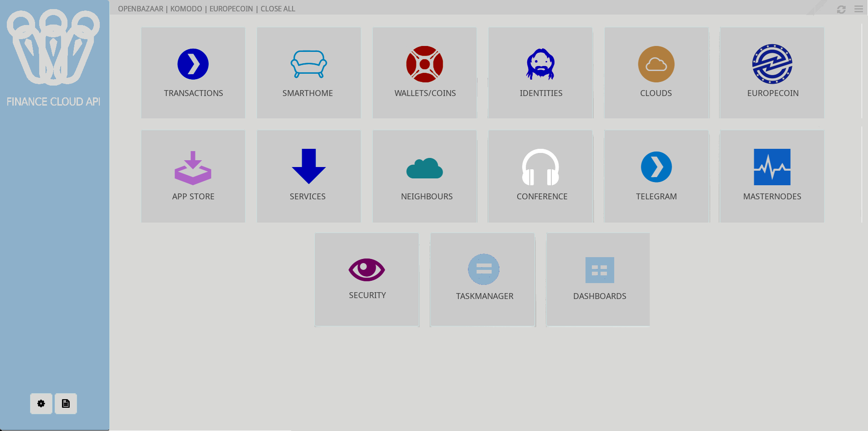Screen dimensions: 868x431
Task: Switch to the KOMODO tab
Action: 186,9
